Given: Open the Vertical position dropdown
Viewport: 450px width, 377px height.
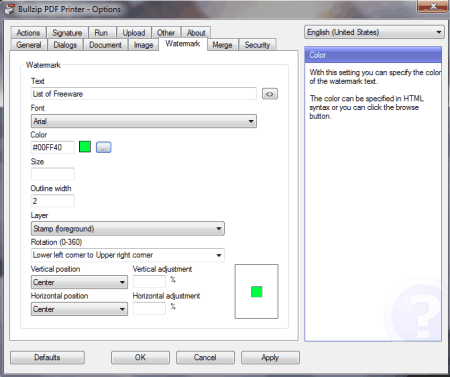Looking at the screenshot, I should point(79,282).
